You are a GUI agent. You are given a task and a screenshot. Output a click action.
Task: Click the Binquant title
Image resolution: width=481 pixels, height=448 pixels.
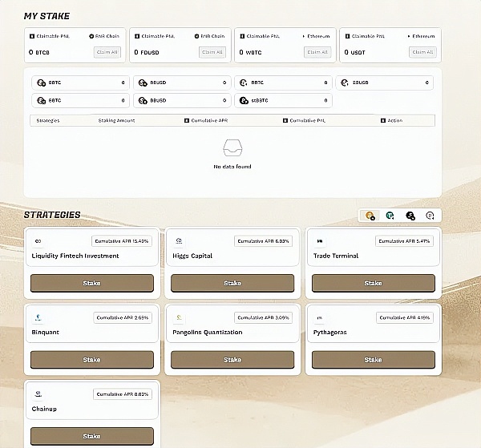(46, 332)
